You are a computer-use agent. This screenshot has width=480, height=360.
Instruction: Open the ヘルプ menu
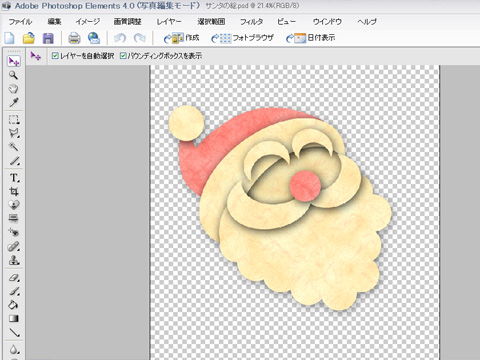367,22
